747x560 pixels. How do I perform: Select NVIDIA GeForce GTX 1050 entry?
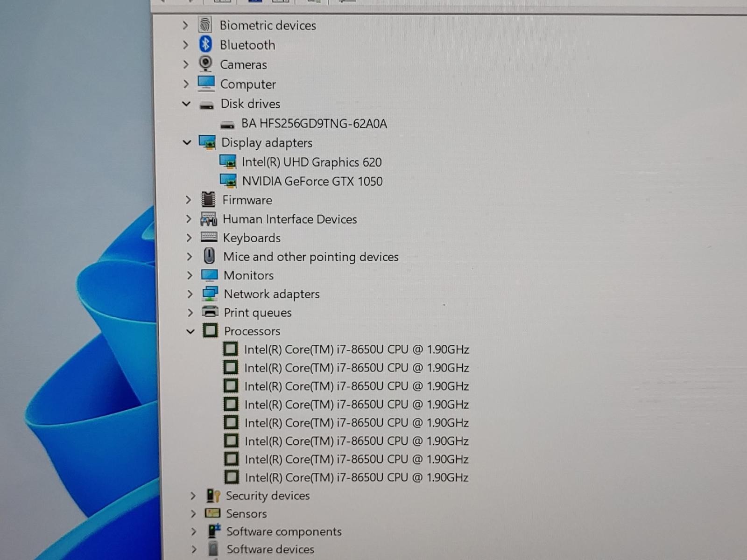click(x=312, y=181)
